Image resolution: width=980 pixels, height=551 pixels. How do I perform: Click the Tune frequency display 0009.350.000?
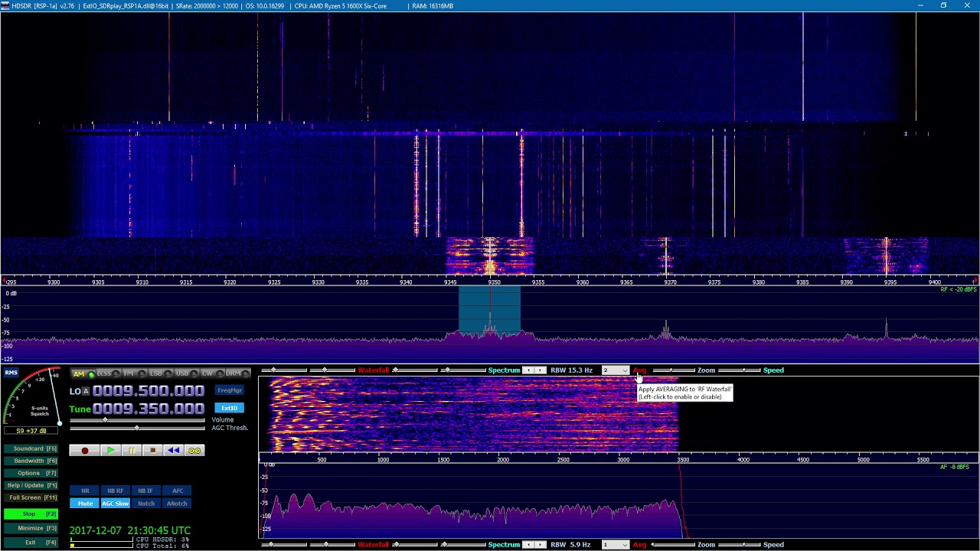[149, 409]
